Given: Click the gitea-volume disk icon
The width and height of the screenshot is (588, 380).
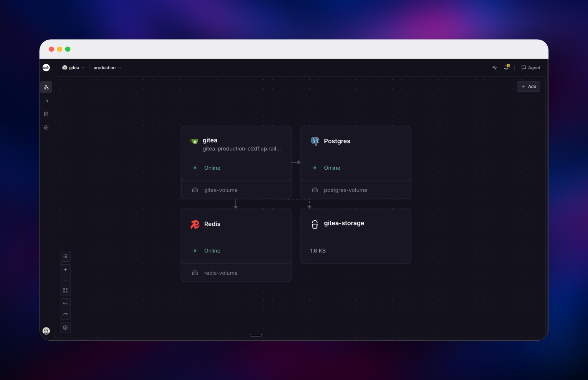Looking at the screenshot, I should (195, 190).
